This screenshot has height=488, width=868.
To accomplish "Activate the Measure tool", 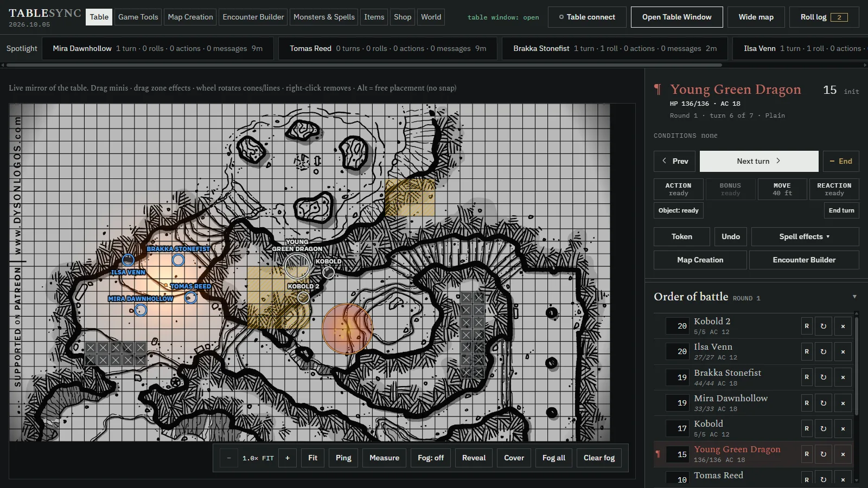I will point(384,458).
